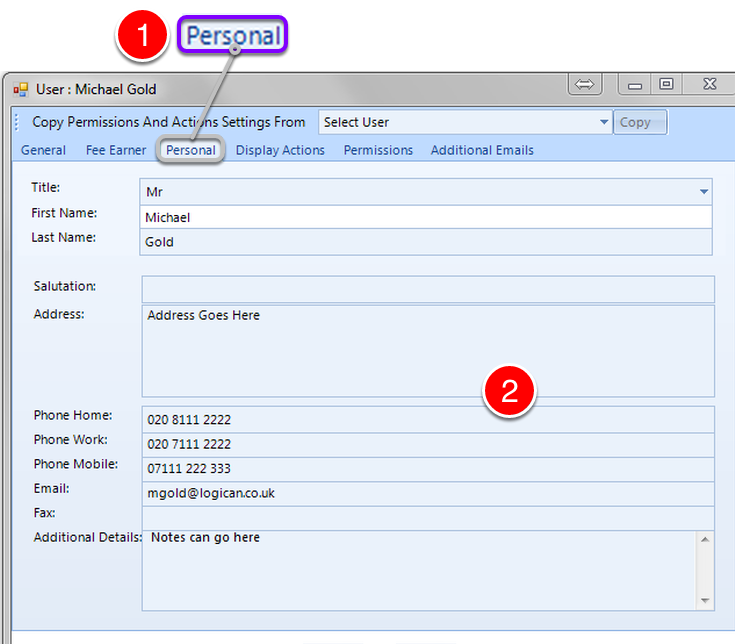735x644 pixels.
Task: Click the empty Fax field
Action: click(x=428, y=518)
